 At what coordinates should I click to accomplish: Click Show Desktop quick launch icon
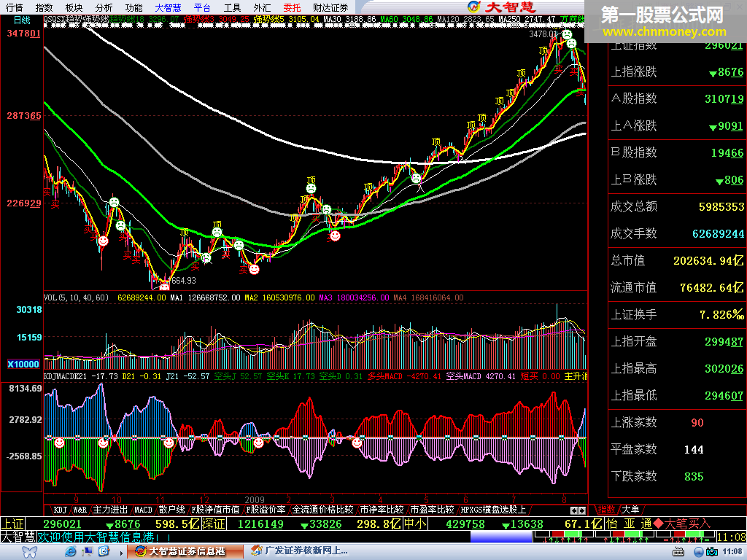tap(88, 551)
